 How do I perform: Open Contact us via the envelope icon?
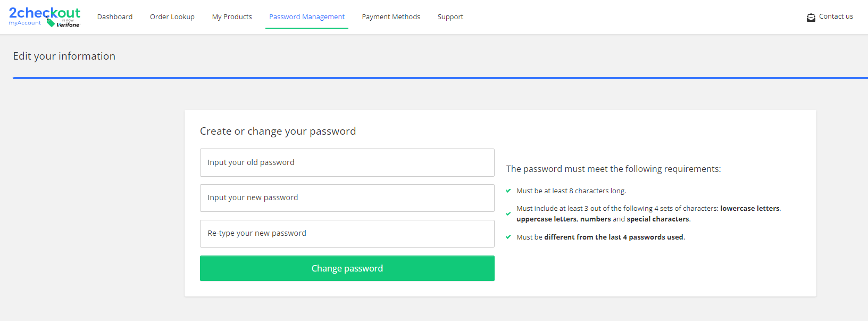click(x=811, y=17)
